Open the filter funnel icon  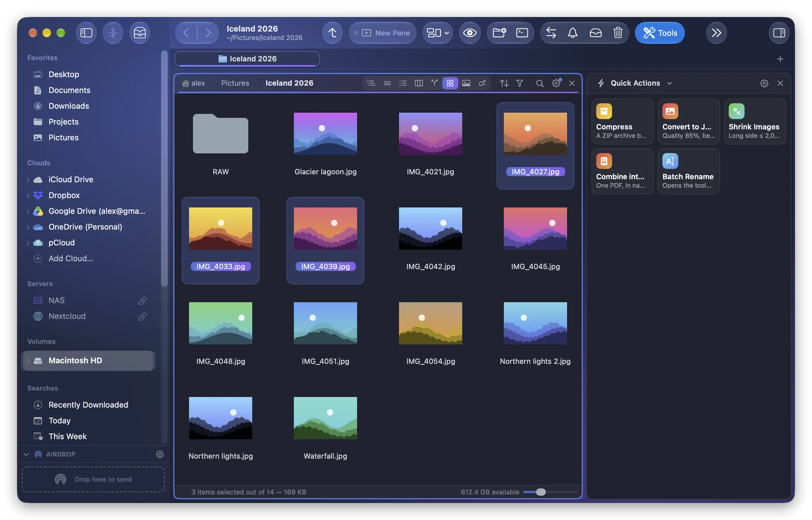click(520, 83)
